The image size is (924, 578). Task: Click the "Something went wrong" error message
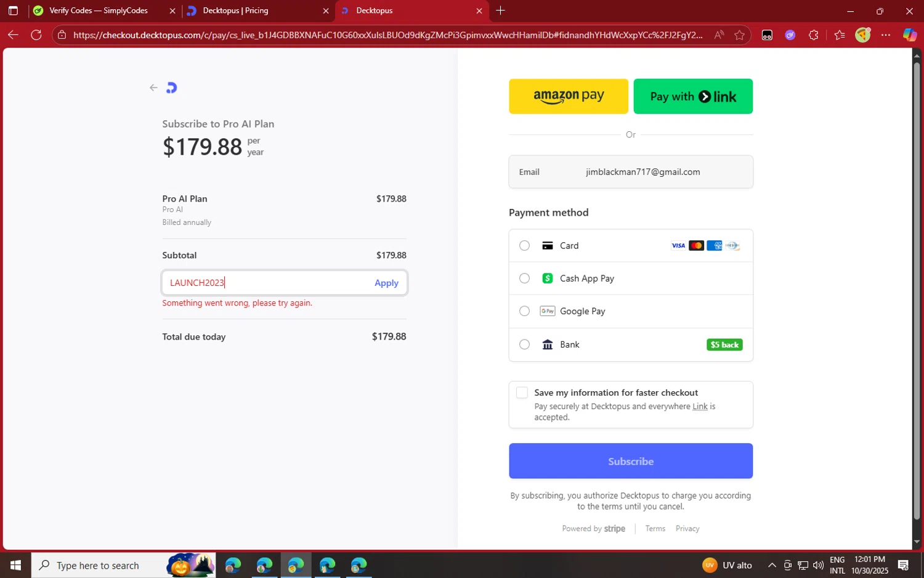[x=237, y=303]
